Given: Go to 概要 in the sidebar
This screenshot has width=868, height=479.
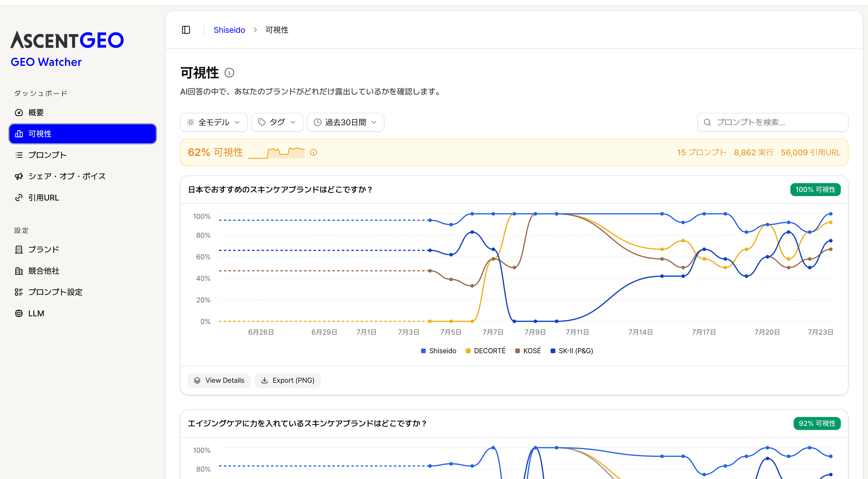Looking at the screenshot, I should [x=83, y=113].
